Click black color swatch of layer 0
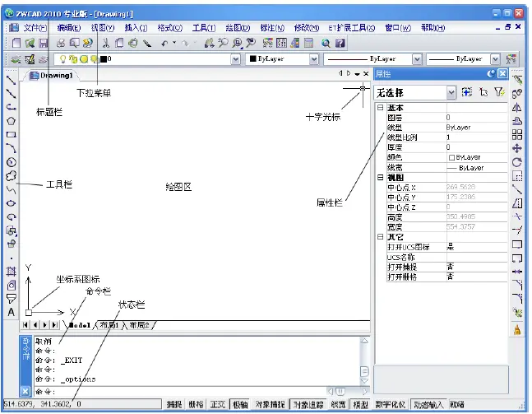Image resolution: width=532 pixels, height=414 pixels. 103,59
